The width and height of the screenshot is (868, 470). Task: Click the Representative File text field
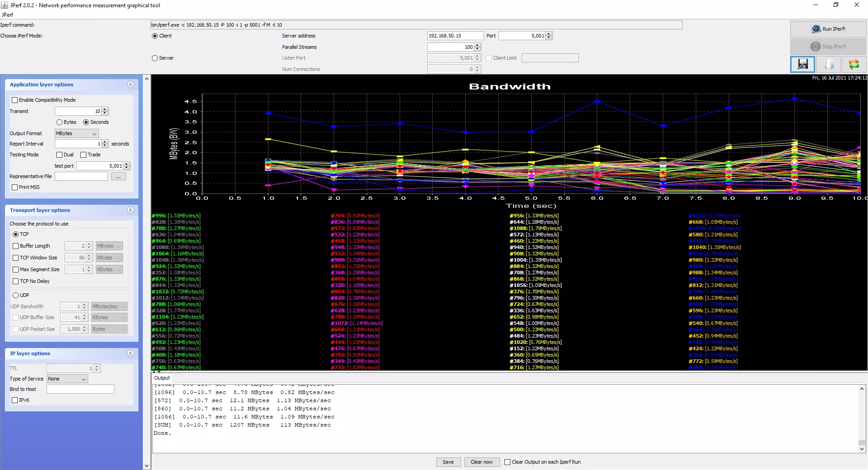[81, 177]
